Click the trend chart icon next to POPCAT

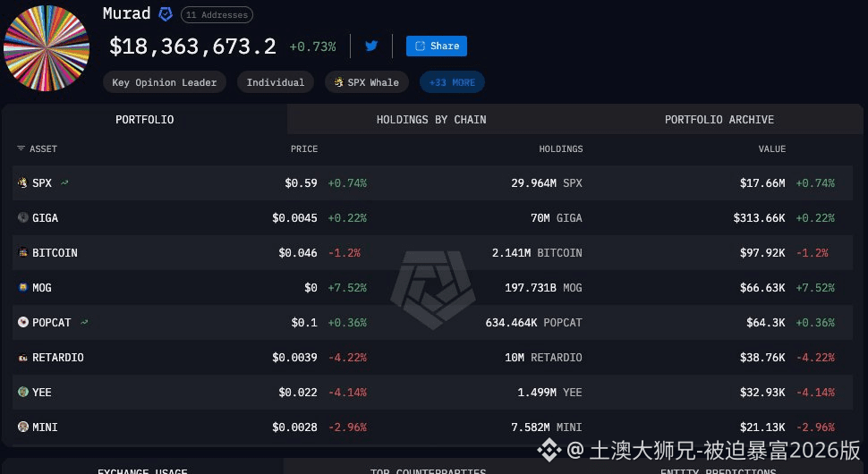point(84,322)
